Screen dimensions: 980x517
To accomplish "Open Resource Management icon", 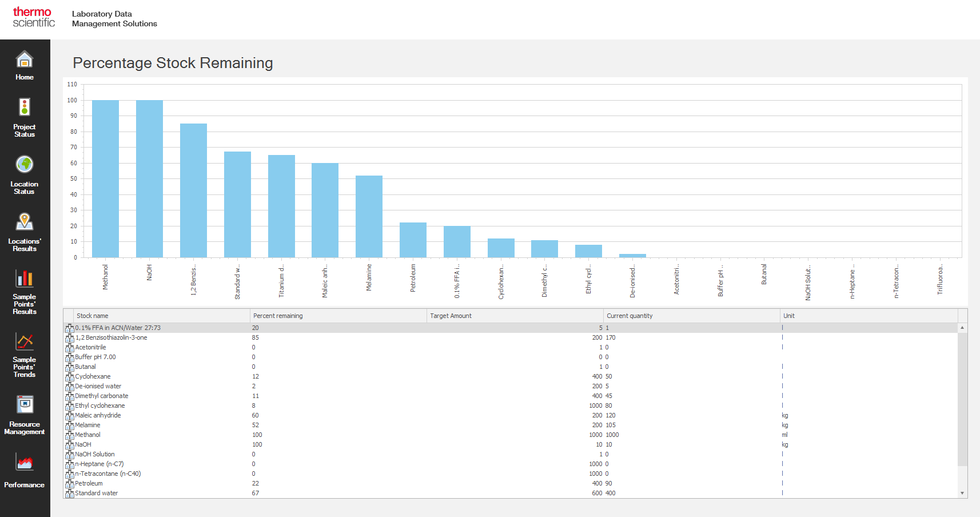I will click(25, 405).
